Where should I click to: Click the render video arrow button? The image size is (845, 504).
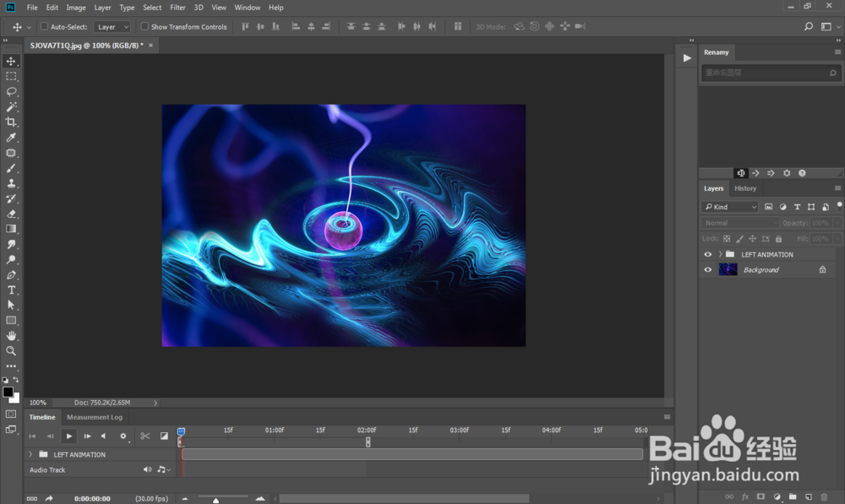tap(49, 499)
